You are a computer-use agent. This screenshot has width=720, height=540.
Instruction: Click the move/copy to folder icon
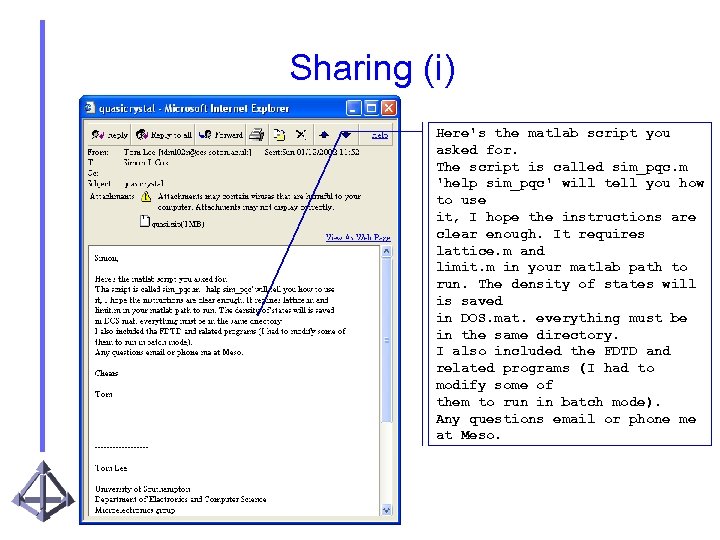pyautogui.click(x=279, y=135)
